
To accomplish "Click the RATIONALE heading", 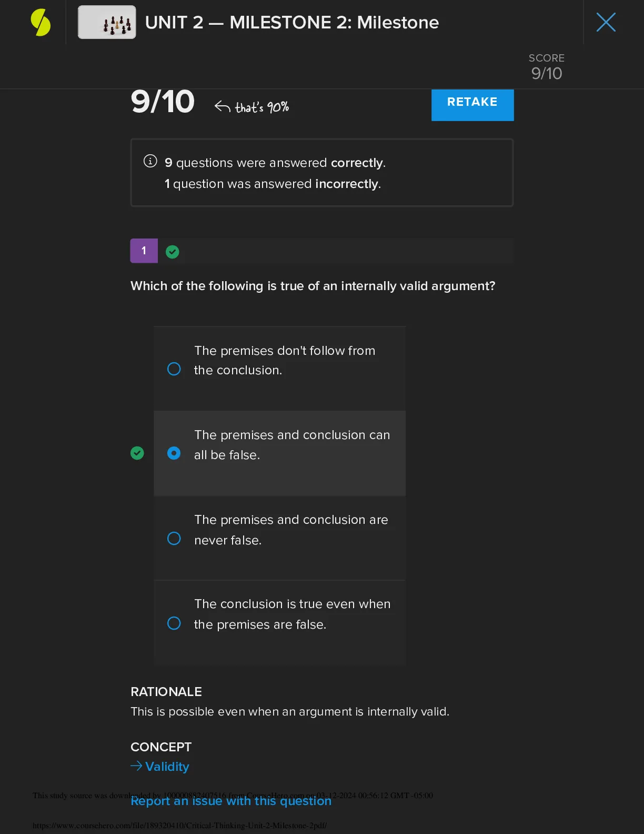I will pos(166,692).
